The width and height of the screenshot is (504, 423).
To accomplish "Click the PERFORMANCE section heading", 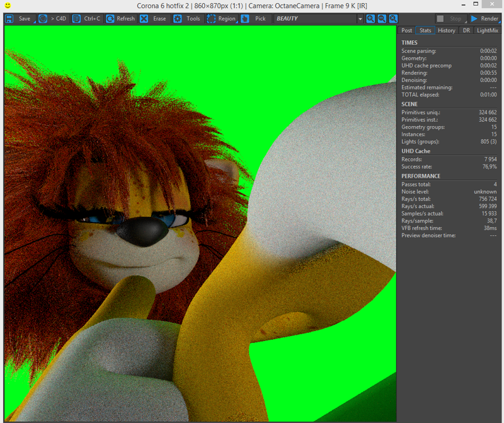I will click(x=421, y=176).
